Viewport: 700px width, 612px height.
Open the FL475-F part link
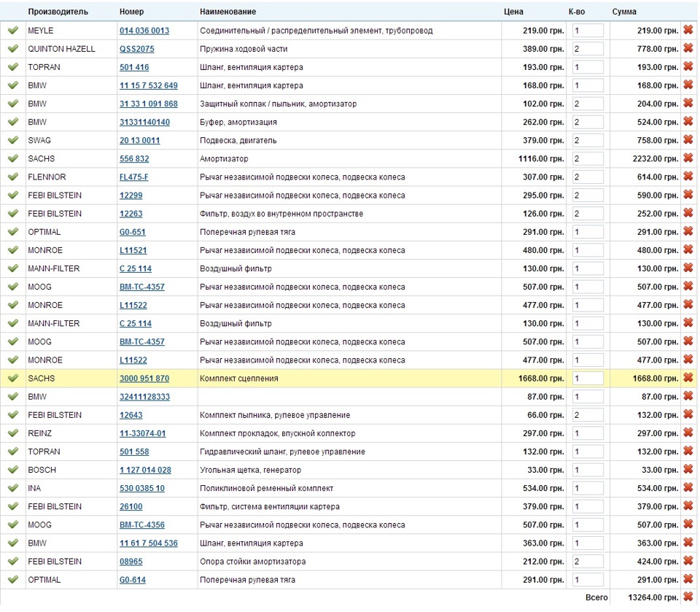point(133,177)
